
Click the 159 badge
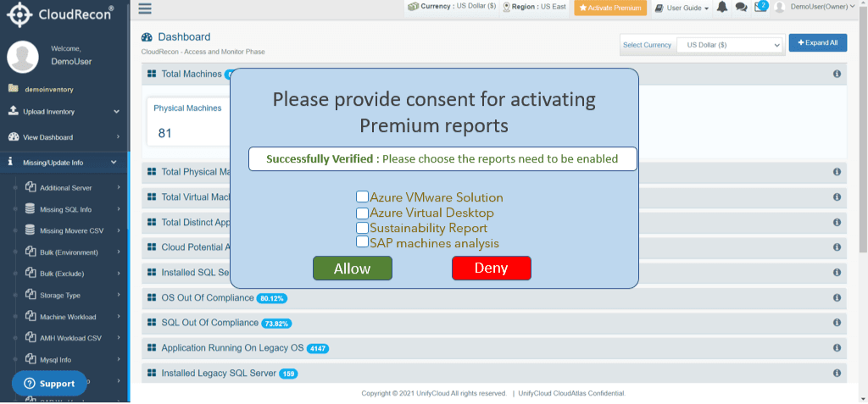pos(288,374)
